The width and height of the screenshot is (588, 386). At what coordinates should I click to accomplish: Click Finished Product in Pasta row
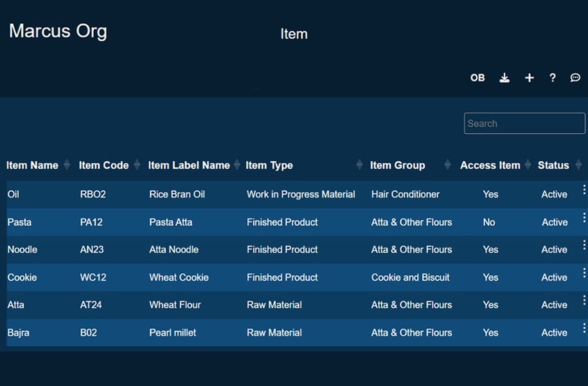tap(282, 222)
